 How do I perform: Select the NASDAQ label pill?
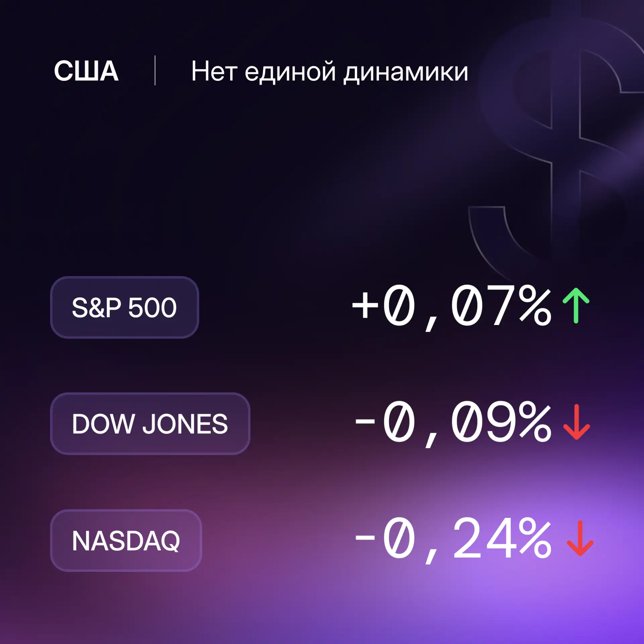click(126, 540)
